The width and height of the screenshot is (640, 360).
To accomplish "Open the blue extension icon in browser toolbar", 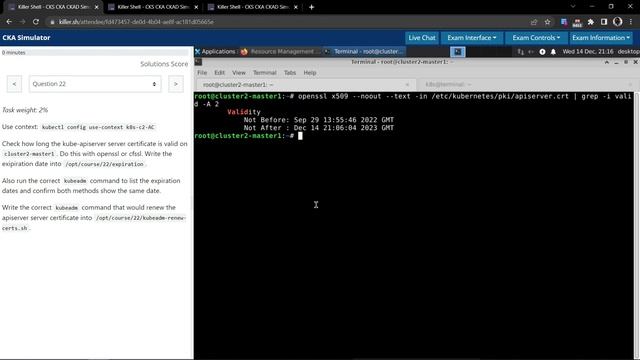I will click(564, 22).
